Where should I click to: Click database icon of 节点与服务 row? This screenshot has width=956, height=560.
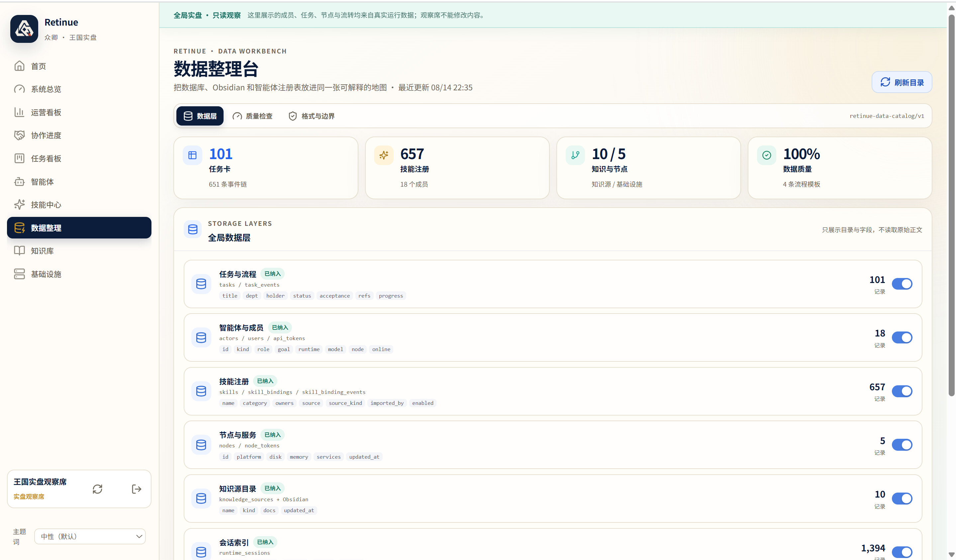tap(201, 445)
